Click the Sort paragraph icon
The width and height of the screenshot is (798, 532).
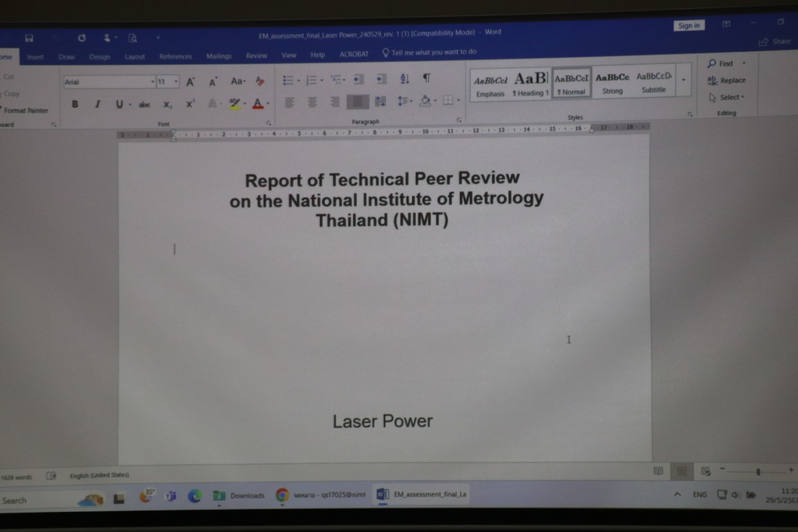pyautogui.click(x=405, y=79)
